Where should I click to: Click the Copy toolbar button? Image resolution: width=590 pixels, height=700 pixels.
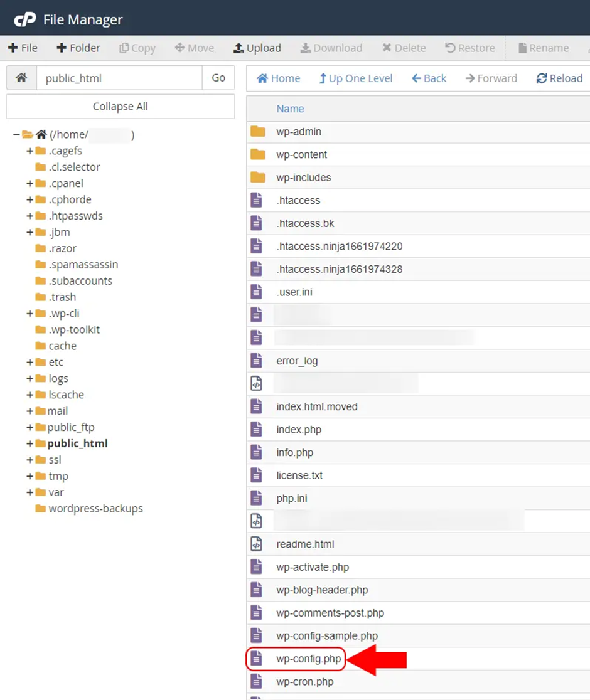pyautogui.click(x=137, y=48)
